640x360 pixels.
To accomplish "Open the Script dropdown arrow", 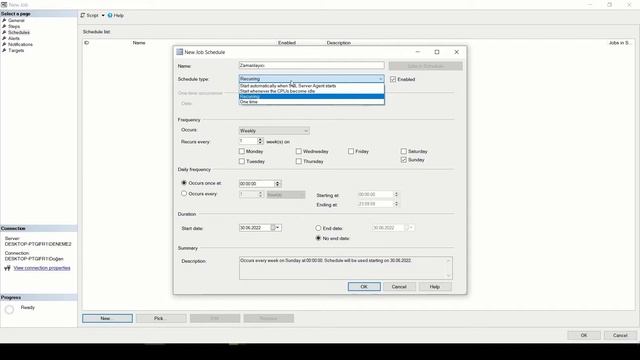I will point(103,16).
